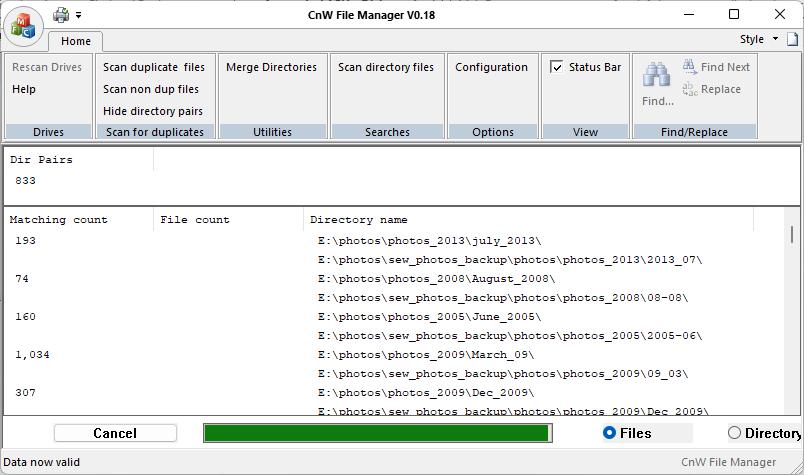Open Merge Directories utility

271,67
